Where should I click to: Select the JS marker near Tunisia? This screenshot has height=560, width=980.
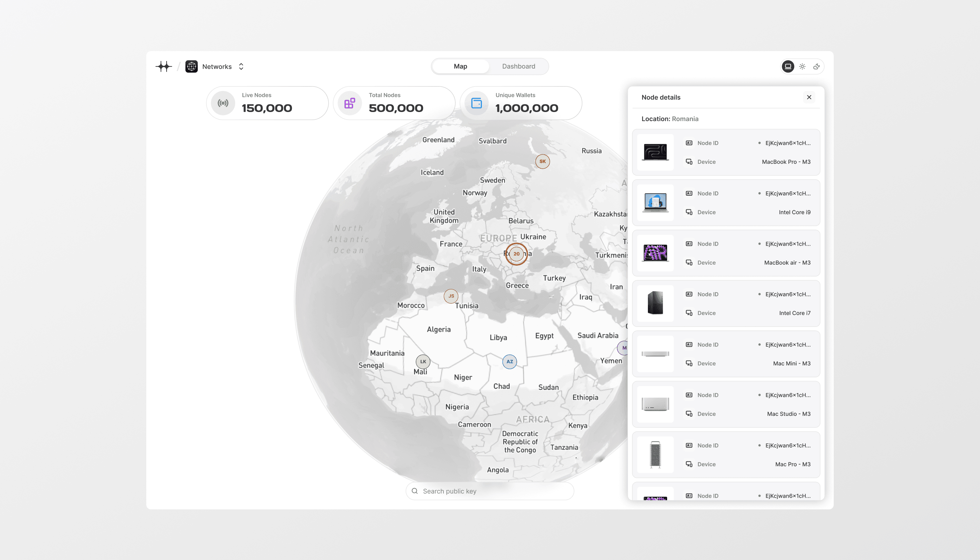pos(451,296)
